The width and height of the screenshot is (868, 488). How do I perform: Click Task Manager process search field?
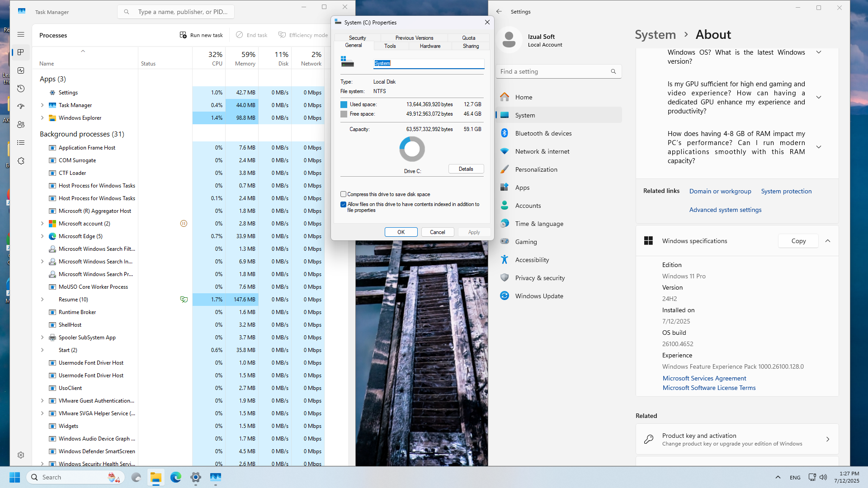[x=175, y=12]
